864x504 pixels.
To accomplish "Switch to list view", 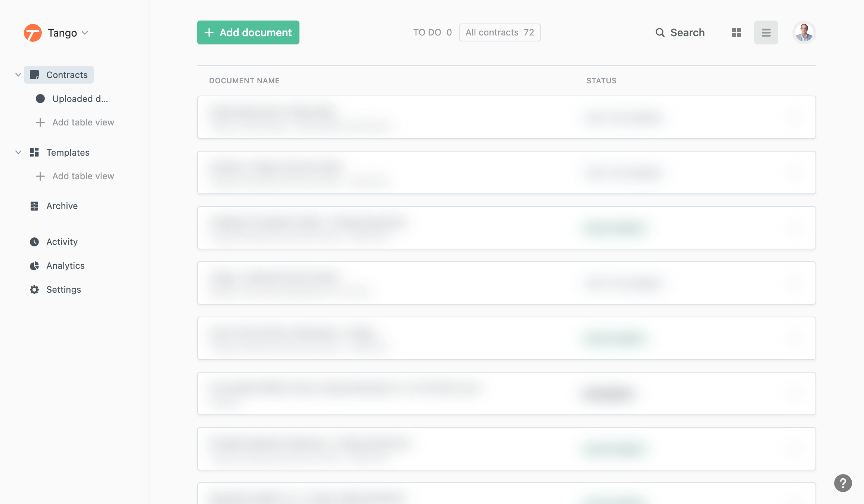I will coord(766,32).
